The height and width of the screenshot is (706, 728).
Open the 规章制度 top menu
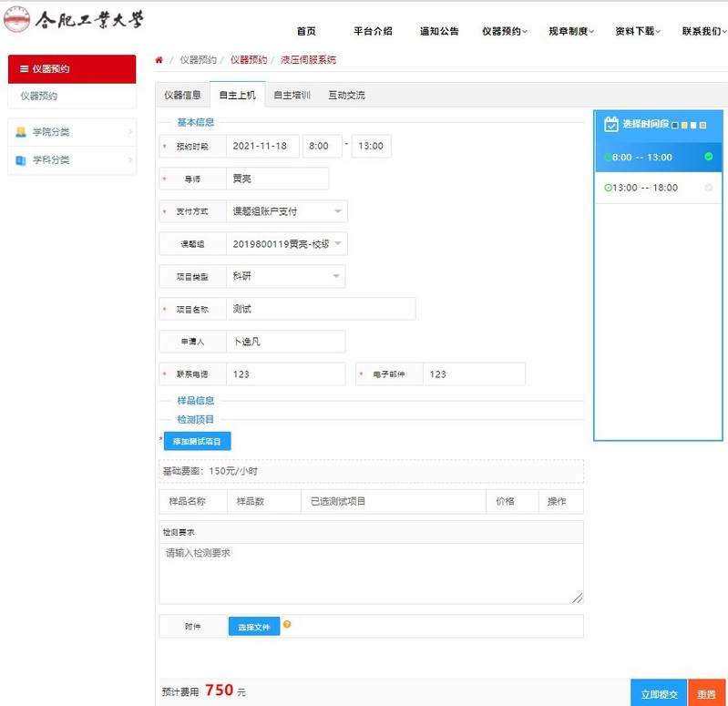pos(570,31)
